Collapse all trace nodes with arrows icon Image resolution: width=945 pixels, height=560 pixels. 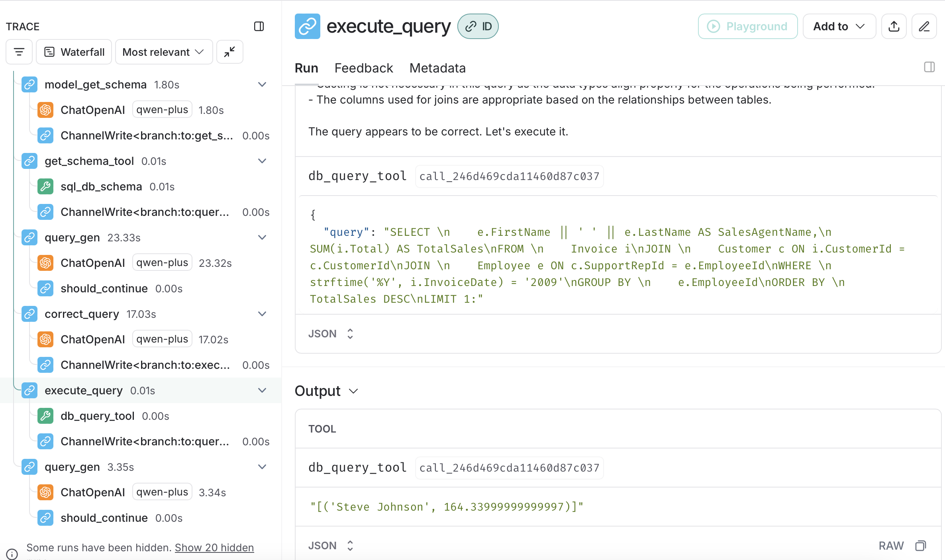coord(229,52)
